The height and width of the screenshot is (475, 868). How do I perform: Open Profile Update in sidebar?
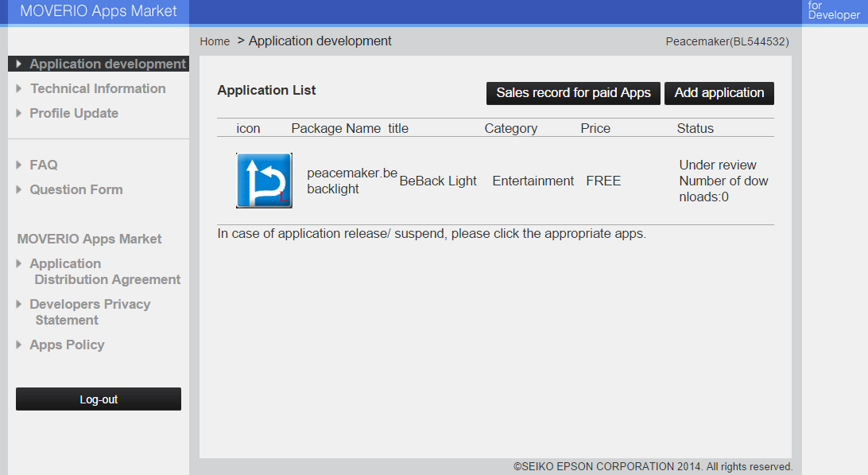point(74,113)
